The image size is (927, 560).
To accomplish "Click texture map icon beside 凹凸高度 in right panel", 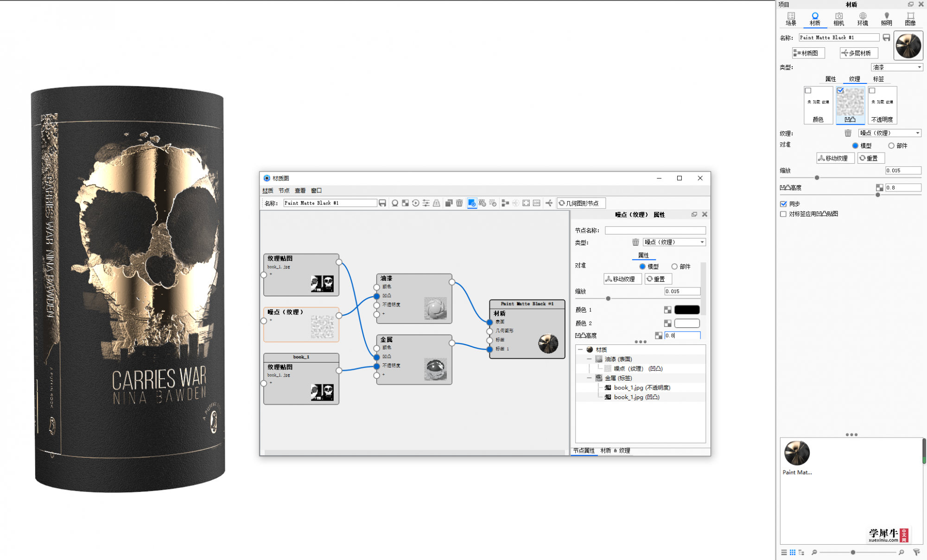I will pos(879,188).
